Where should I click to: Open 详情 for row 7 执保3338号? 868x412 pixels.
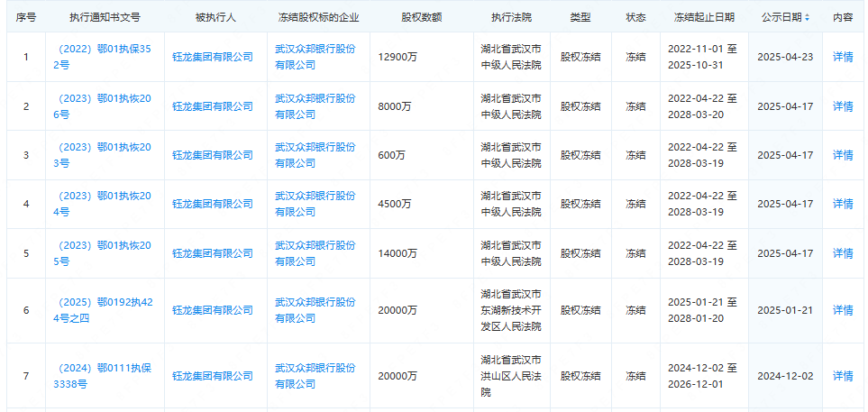(843, 376)
